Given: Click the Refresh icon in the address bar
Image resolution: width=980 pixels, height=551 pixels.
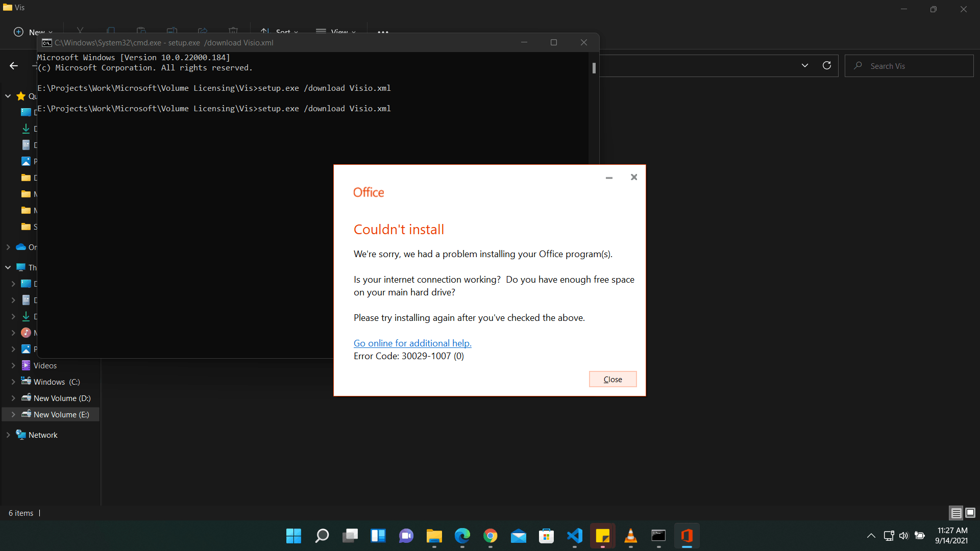Looking at the screenshot, I should pos(827,65).
